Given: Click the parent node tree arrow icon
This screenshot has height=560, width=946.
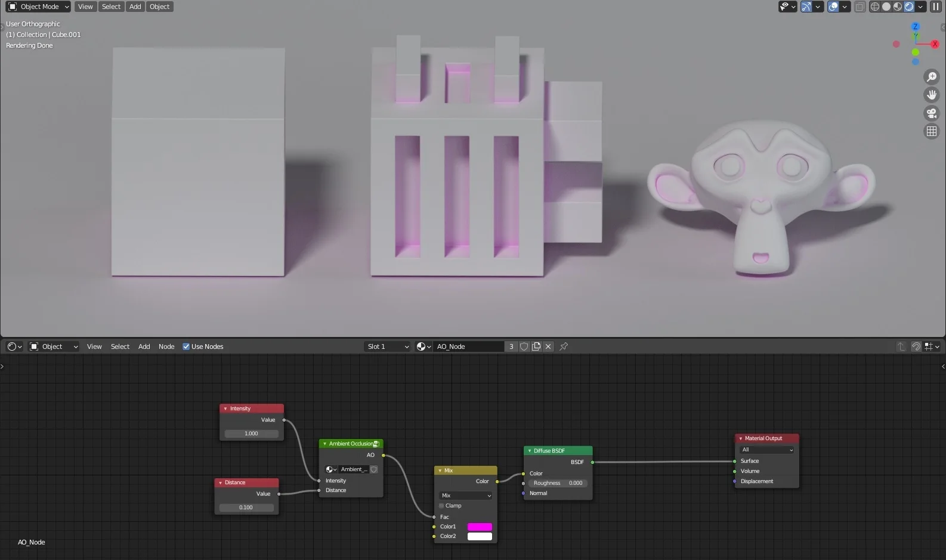Looking at the screenshot, I should [x=901, y=346].
